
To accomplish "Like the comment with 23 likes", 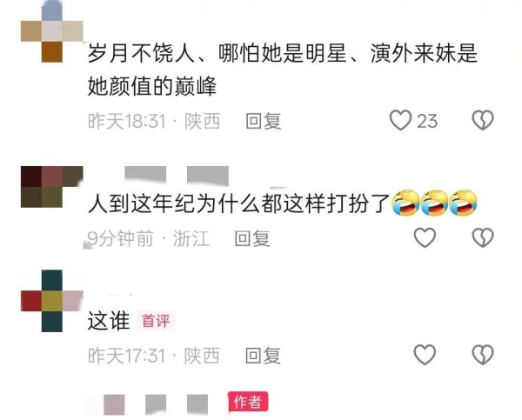I will tap(400, 120).
